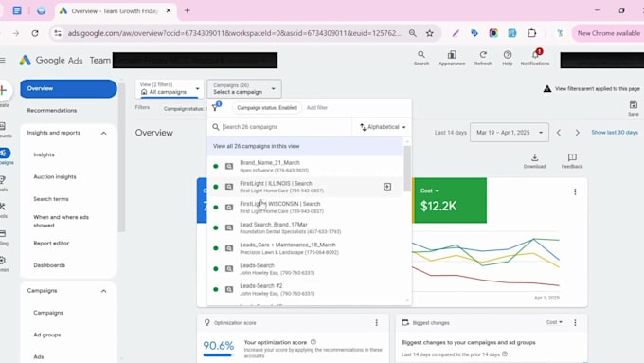
Task: Select the FirstLight | WISCONSIN | Search campaign
Action: coord(305,208)
